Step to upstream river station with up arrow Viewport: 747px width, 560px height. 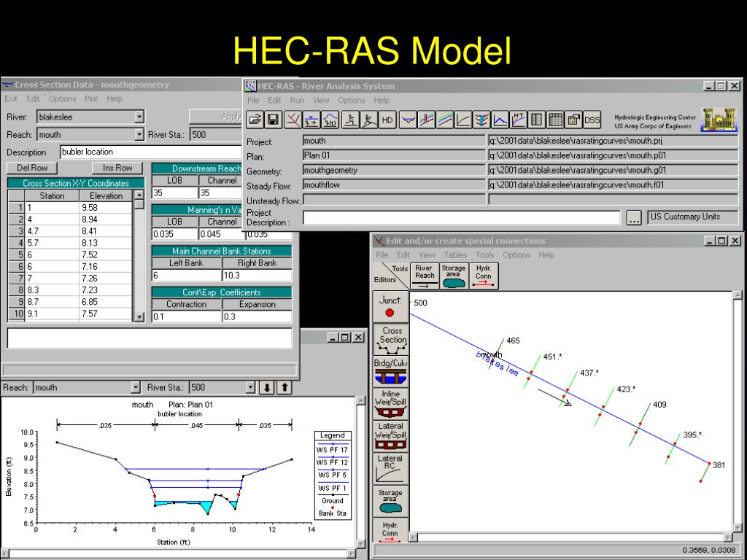point(285,388)
